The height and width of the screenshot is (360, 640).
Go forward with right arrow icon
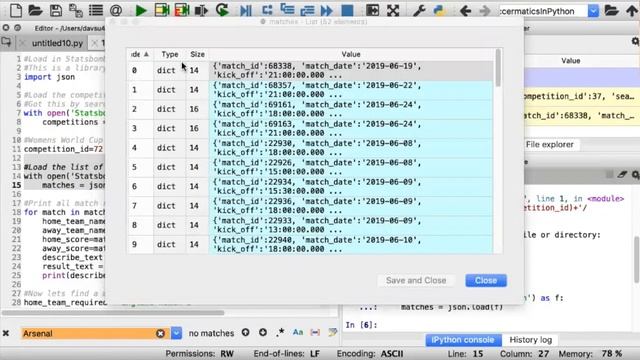click(485, 11)
